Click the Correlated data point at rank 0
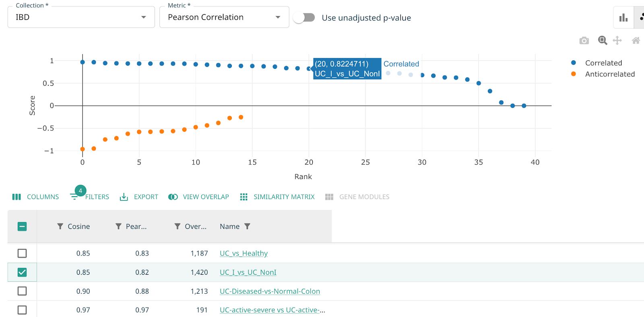The height and width of the screenshot is (317, 644). [x=83, y=62]
